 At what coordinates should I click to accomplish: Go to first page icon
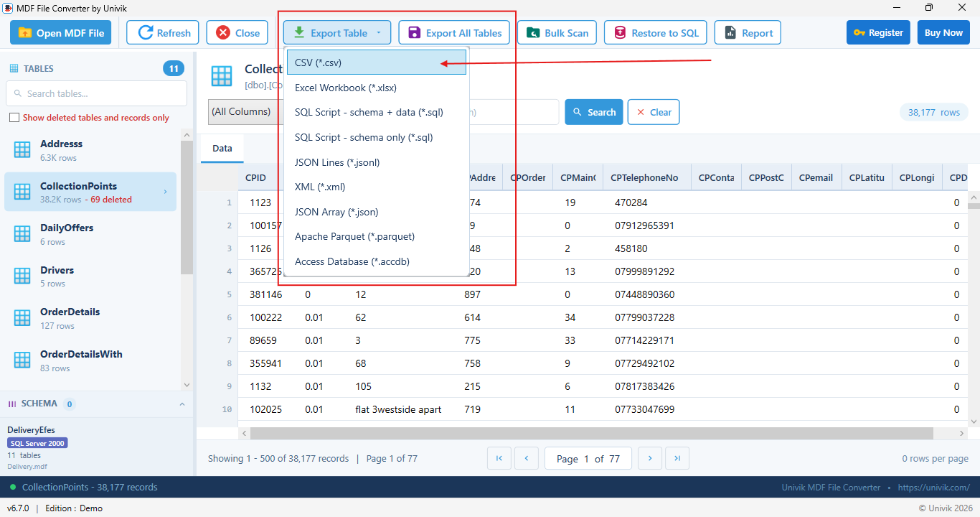click(x=499, y=458)
